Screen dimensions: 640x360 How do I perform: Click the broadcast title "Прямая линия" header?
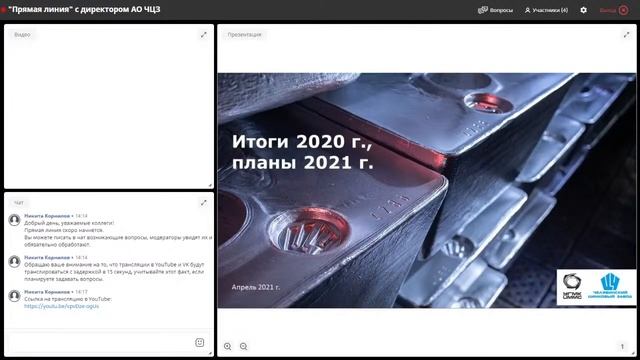(84, 9)
